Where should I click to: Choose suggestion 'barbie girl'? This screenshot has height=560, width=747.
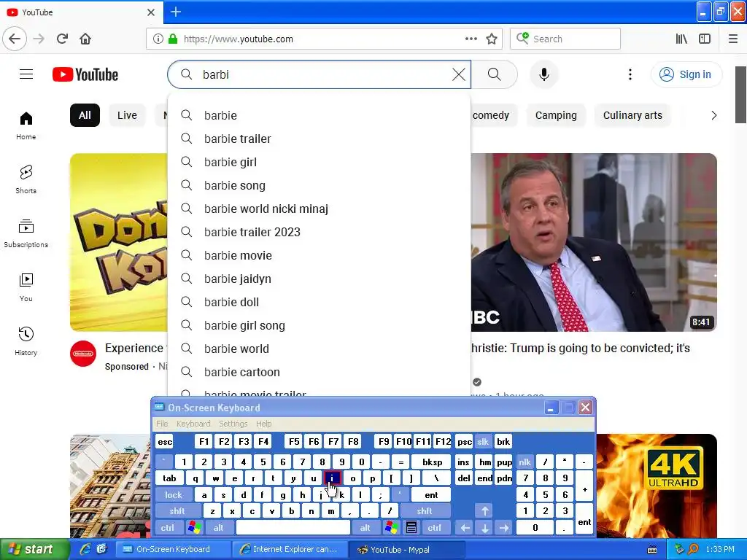coord(320,162)
